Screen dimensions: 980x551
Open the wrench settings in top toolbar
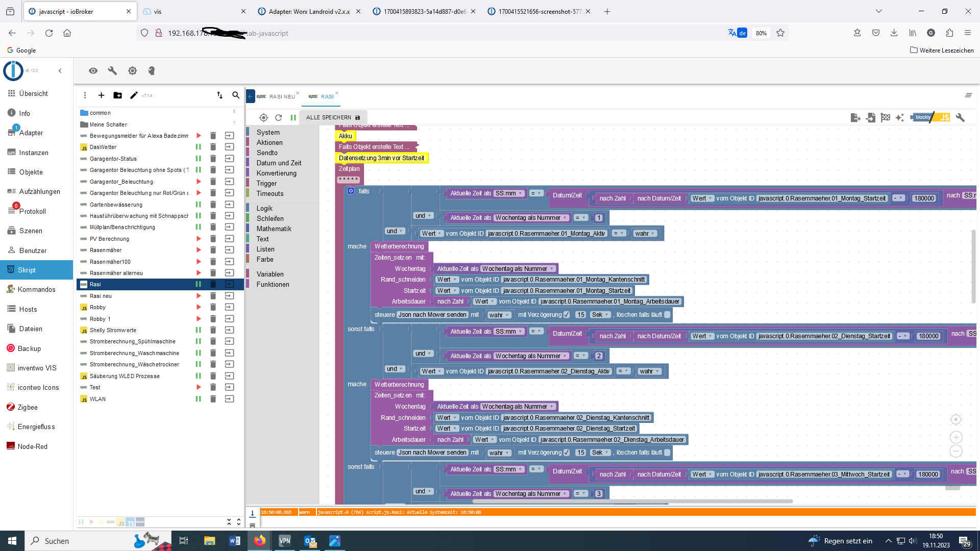tap(112, 71)
